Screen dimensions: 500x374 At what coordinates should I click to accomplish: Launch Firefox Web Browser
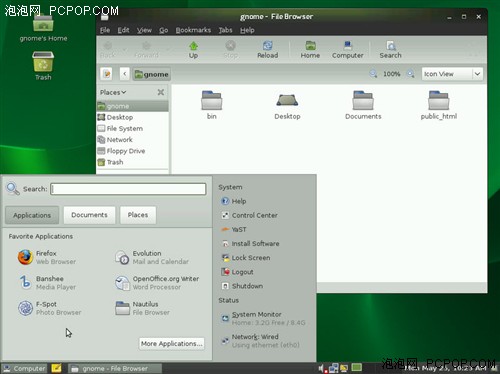47,257
